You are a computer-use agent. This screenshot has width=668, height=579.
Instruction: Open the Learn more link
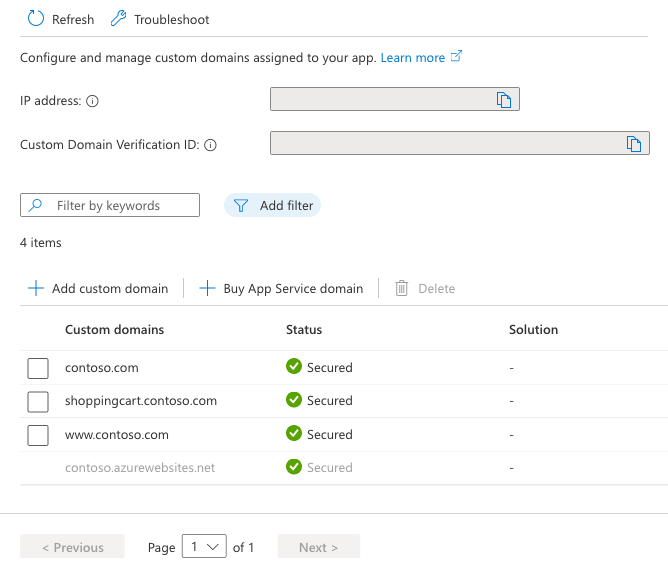click(413, 58)
